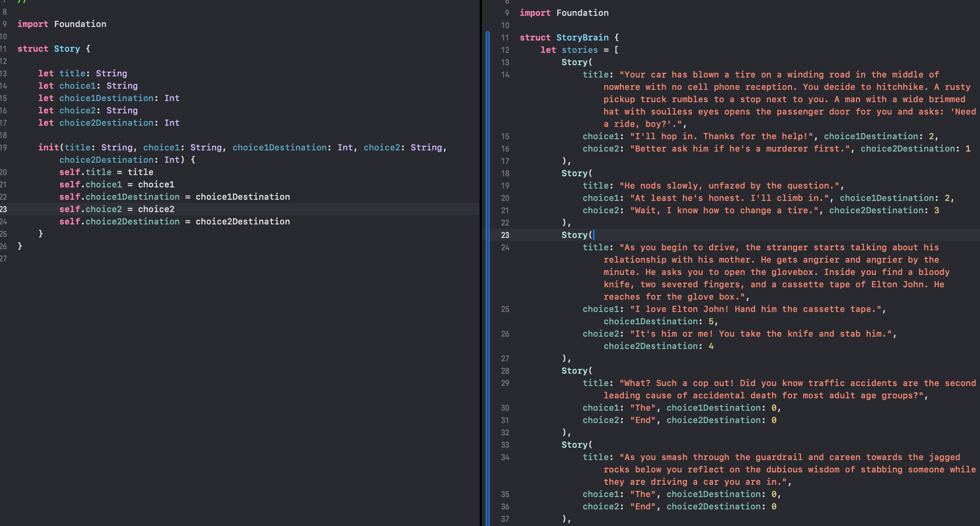This screenshot has width=980, height=526.
Task: Click "Better ask him if he's a murderer first." string
Action: [x=740, y=148]
